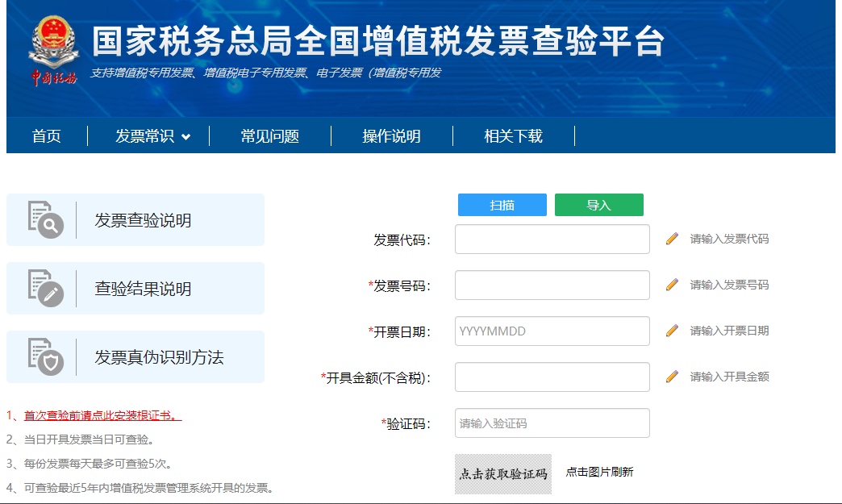Click pencil icon beside 请输入开票日期

click(672, 331)
